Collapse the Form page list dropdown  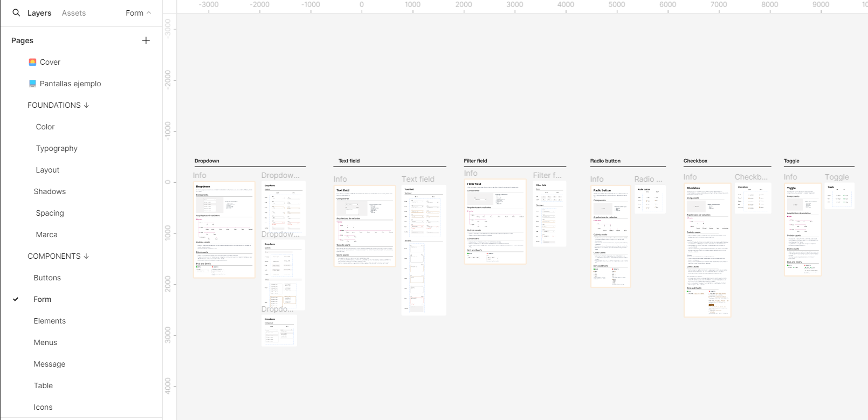point(138,13)
